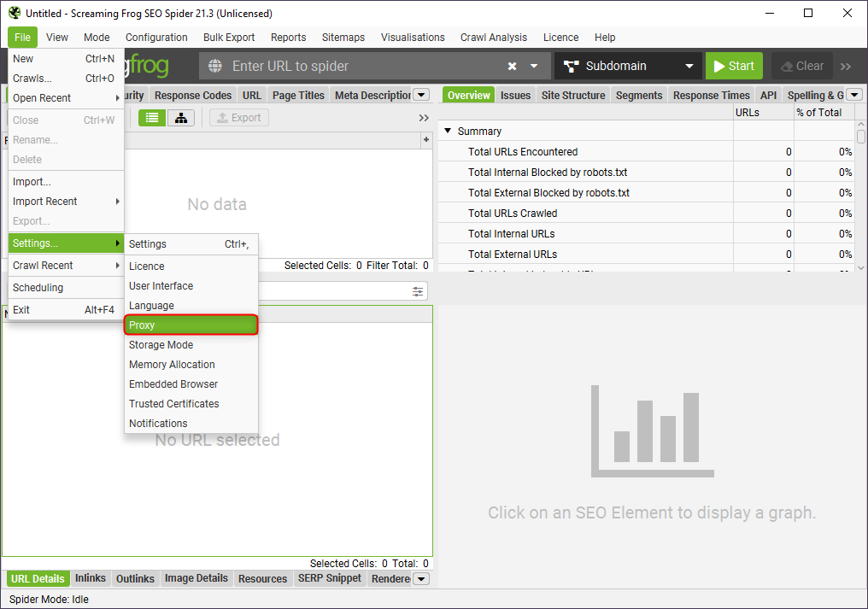
Task: Open URL history dropdown arrow
Action: (534, 67)
